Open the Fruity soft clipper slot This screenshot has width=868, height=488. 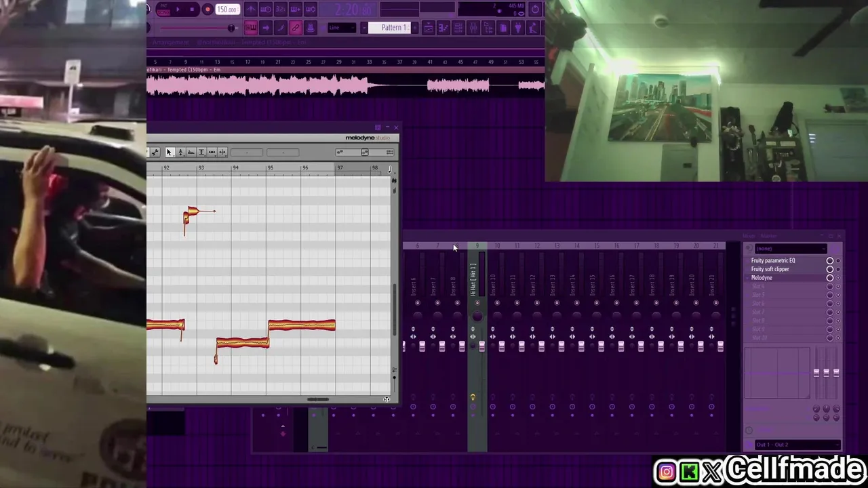(770, 269)
